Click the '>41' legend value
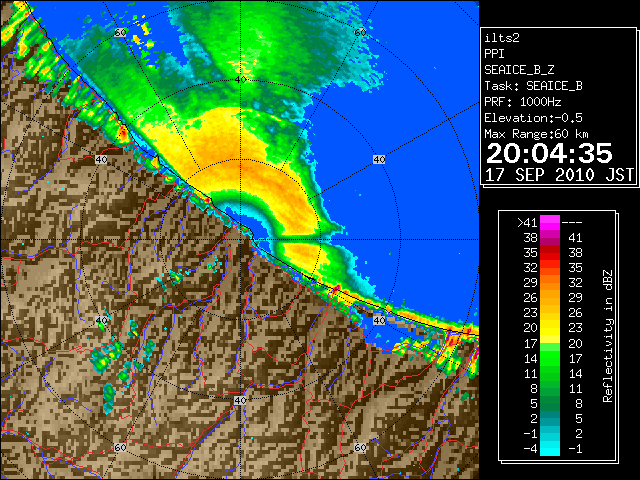 527,223
